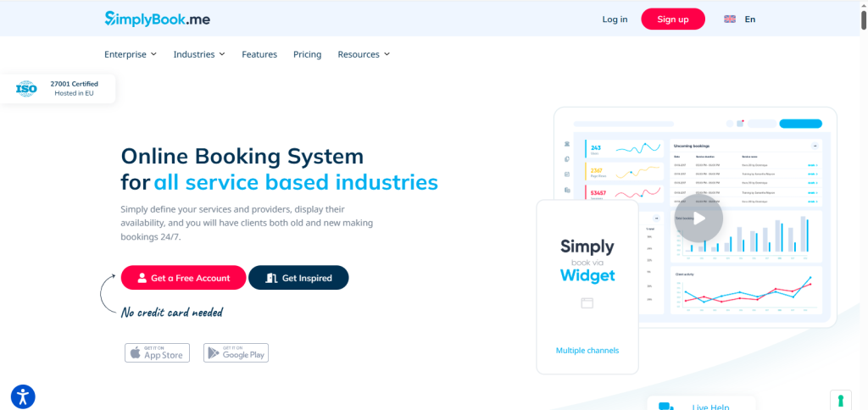Click the SimplyBook.me logo
868x410 pixels.
click(157, 19)
